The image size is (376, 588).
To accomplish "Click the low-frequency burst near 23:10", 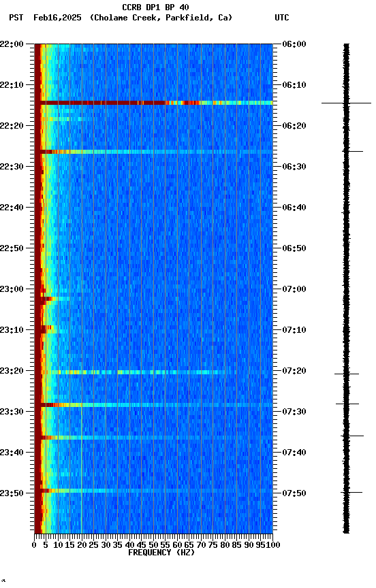I will 45,329.
